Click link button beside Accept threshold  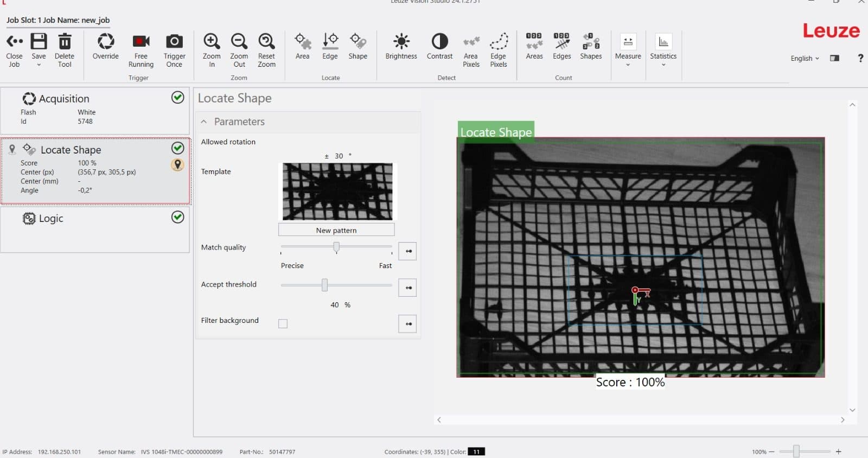[x=407, y=288]
